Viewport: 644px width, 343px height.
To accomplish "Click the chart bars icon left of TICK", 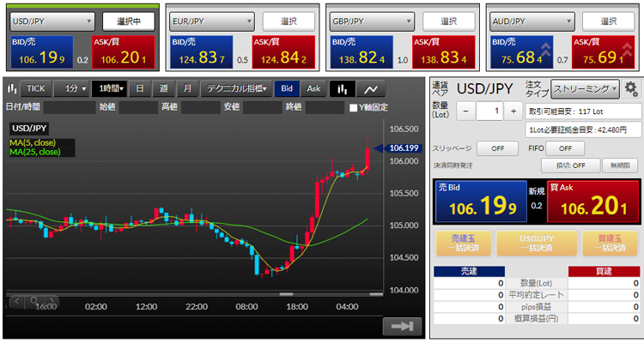I will tap(12, 88).
